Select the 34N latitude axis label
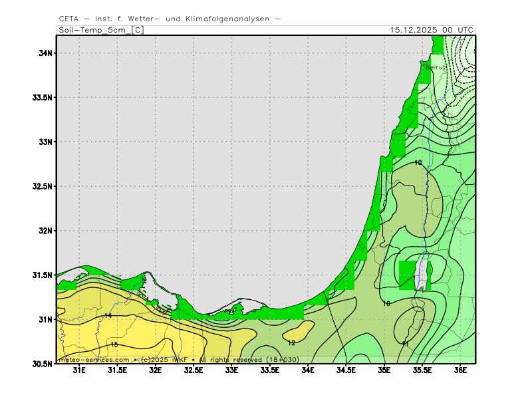Screen dimensions: 532x399 (x=45, y=53)
